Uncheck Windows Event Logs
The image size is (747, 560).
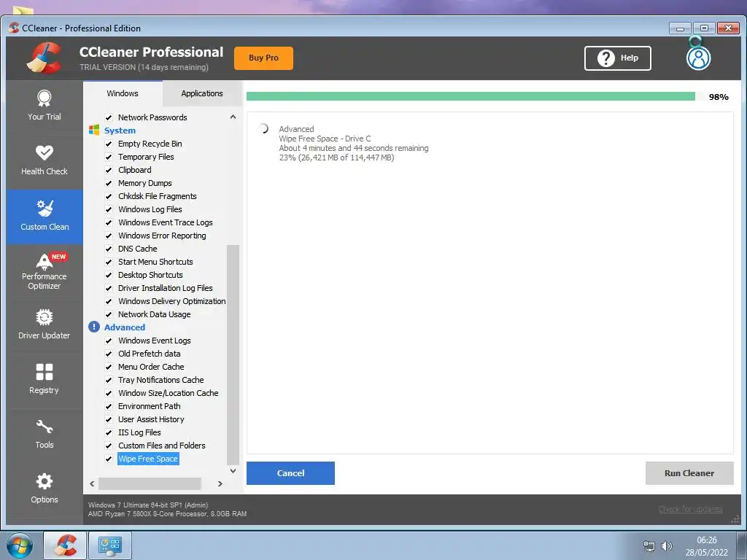tap(109, 341)
